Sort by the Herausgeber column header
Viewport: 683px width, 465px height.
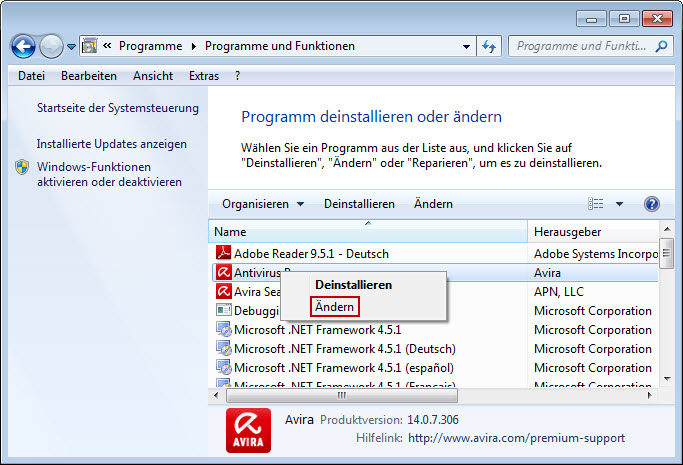(x=593, y=232)
